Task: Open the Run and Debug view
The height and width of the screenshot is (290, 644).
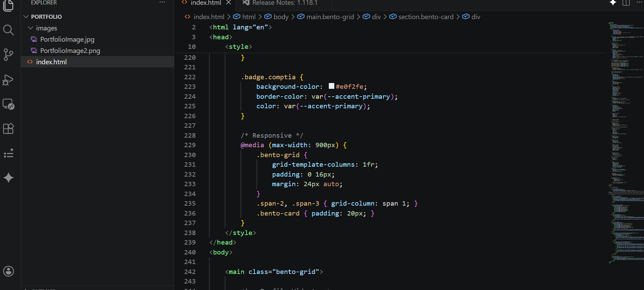Action: pyautogui.click(x=8, y=80)
